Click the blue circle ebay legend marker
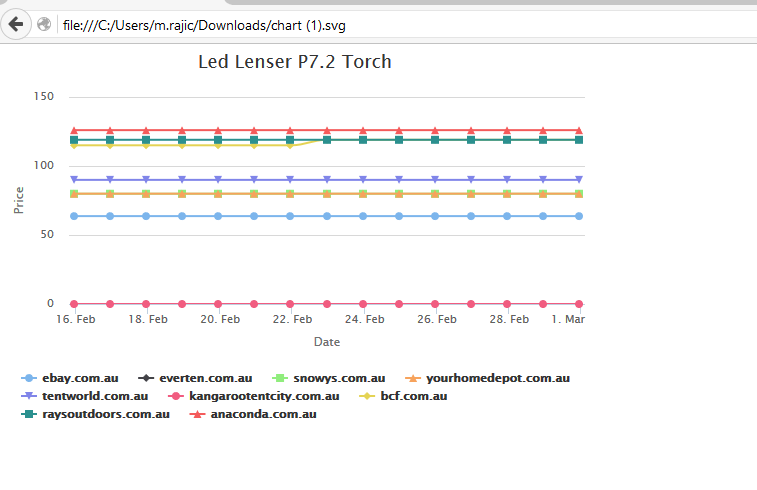This screenshot has height=490, width=757. coord(28,378)
